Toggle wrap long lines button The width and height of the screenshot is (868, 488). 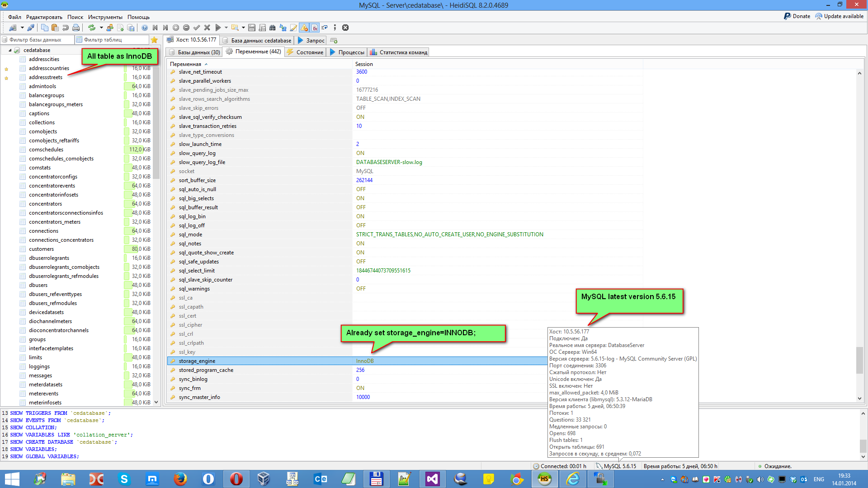(324, 28)
